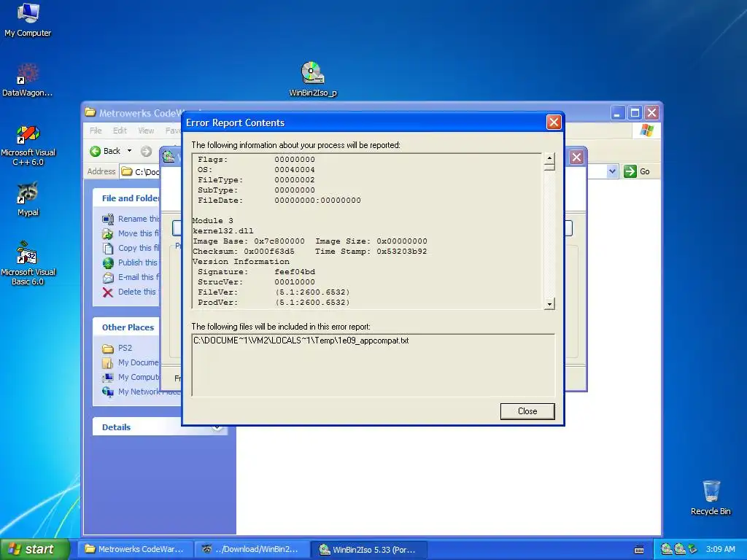The width and height of the screenshot is (747, 560).
Task: Click the Rename this file icon
Action: (x=108, y=219)
